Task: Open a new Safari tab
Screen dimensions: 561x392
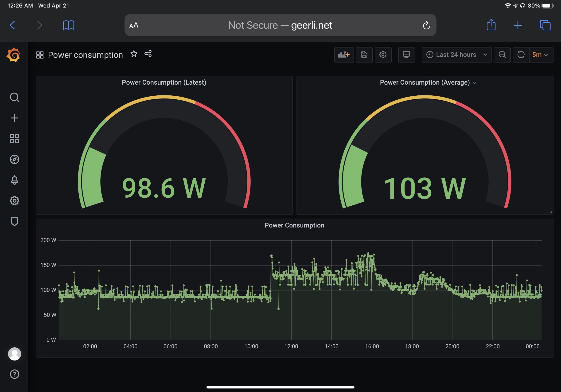Action: click(x=518, y=25)
